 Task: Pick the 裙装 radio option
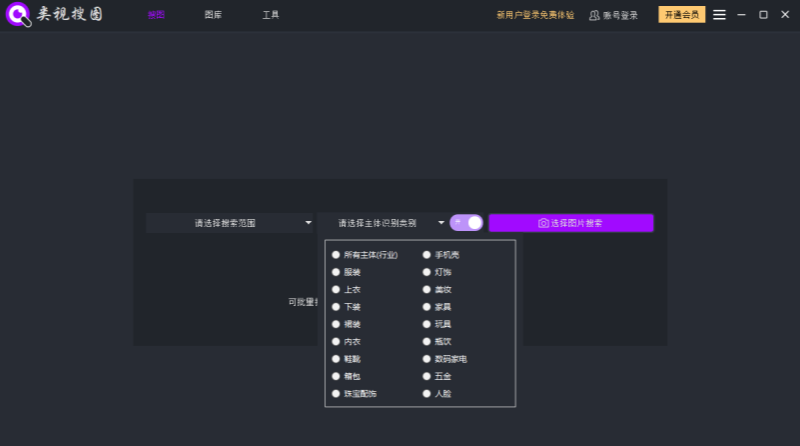coord(346,324)
